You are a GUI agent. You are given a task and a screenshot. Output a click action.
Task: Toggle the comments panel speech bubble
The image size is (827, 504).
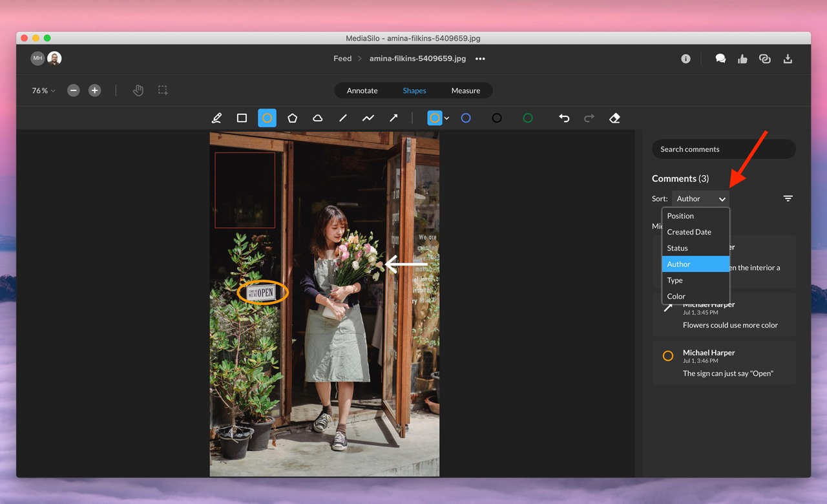tap(720, 59)
